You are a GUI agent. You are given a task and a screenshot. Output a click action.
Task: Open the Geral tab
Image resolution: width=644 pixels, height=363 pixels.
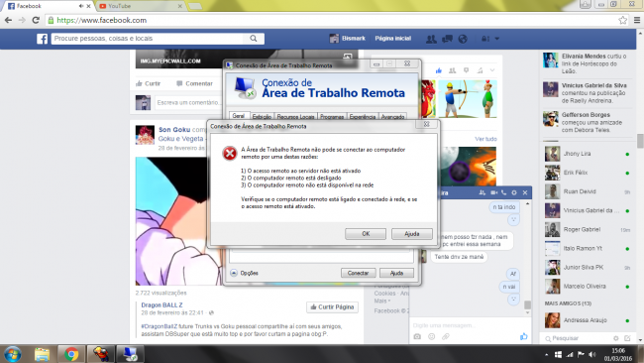tap(238, 116)
